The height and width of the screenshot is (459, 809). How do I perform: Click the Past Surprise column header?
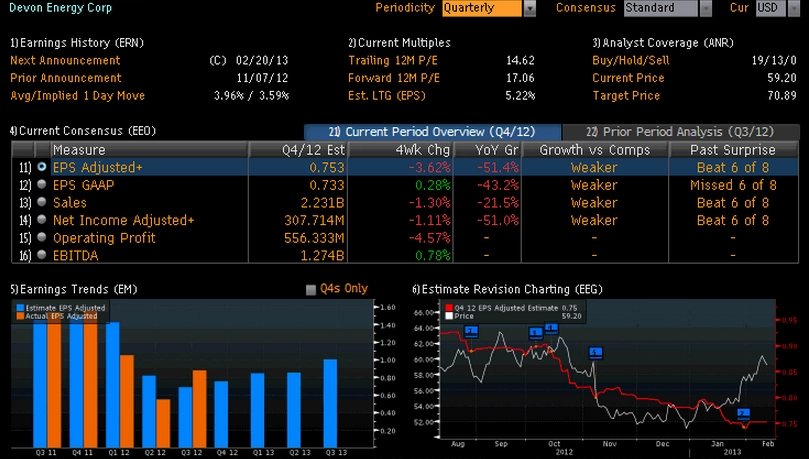tap(733, 150)
